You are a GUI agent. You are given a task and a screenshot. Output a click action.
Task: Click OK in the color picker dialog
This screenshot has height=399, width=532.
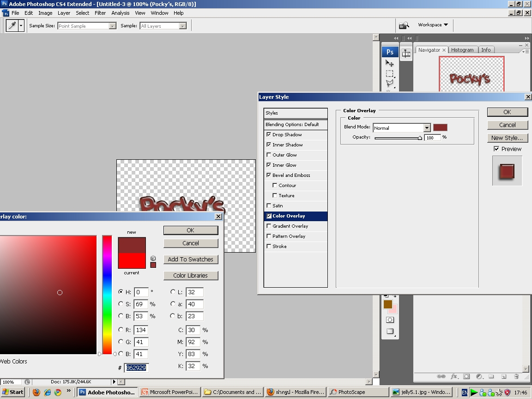tap(191, 230)
